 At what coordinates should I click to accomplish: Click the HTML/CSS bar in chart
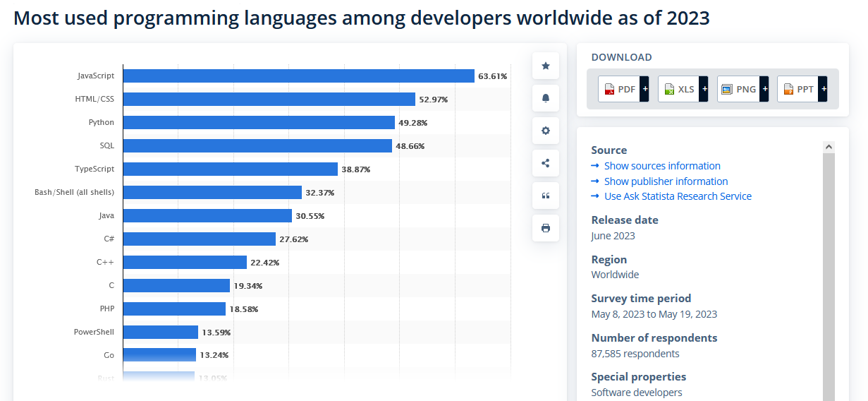click(269, 99)
